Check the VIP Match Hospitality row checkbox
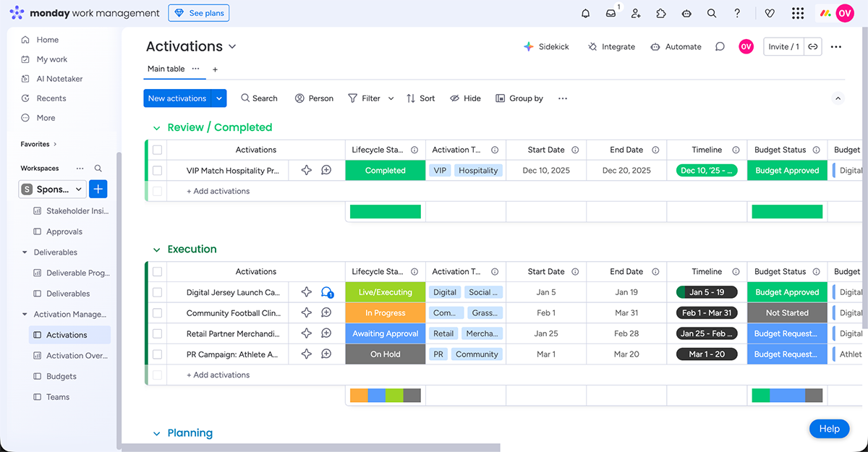 (157, 171)
